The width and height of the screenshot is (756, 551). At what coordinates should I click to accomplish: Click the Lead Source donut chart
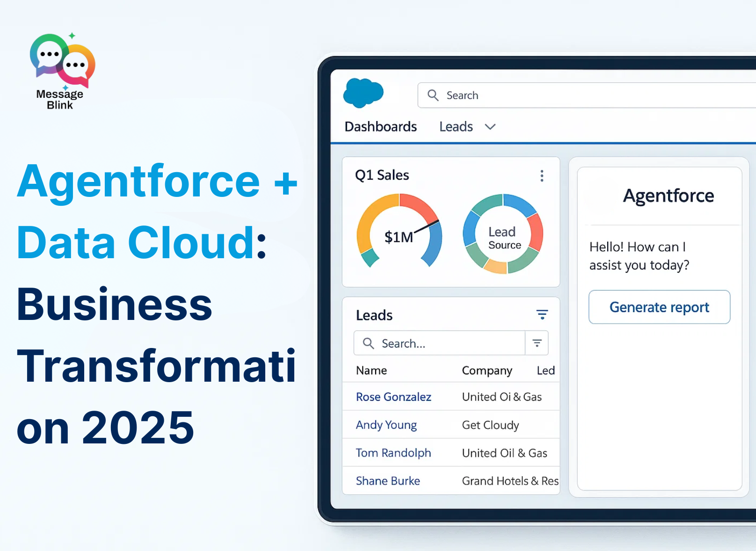(x=503, y=234)
